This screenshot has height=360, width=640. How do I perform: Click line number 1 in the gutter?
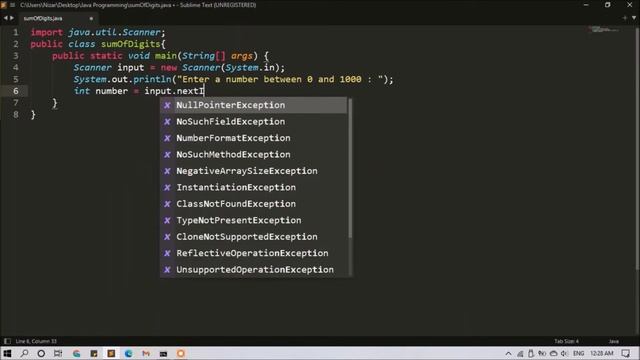(16, 32)
